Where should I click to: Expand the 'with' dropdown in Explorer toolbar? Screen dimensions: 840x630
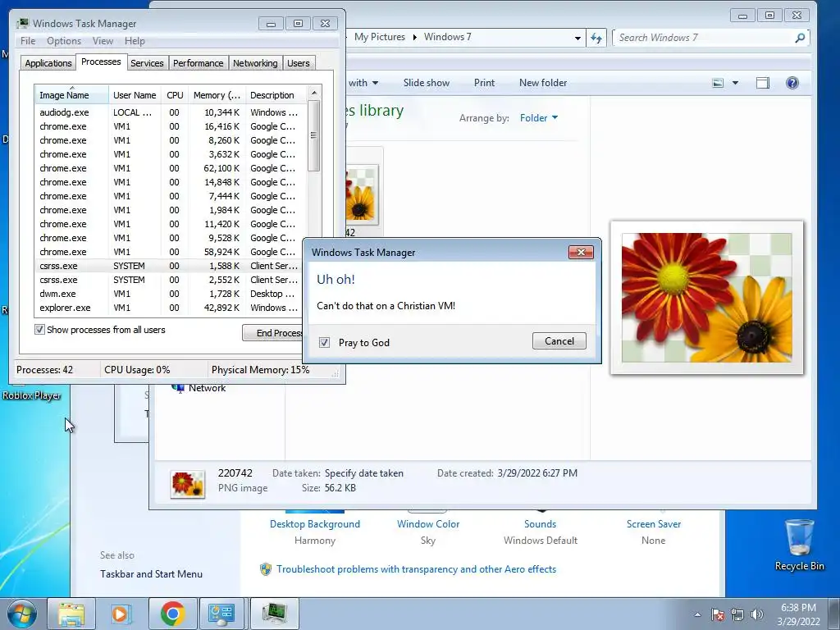363,83
